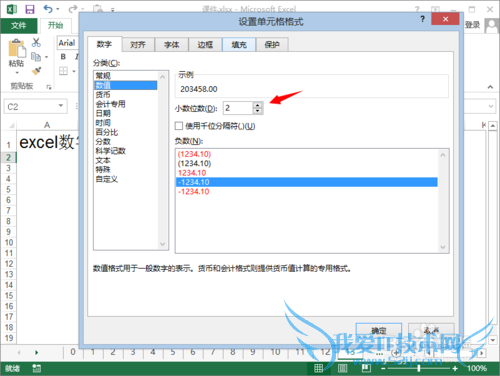Click the decimal places input field
500x376 pixels.
(238, 108)
